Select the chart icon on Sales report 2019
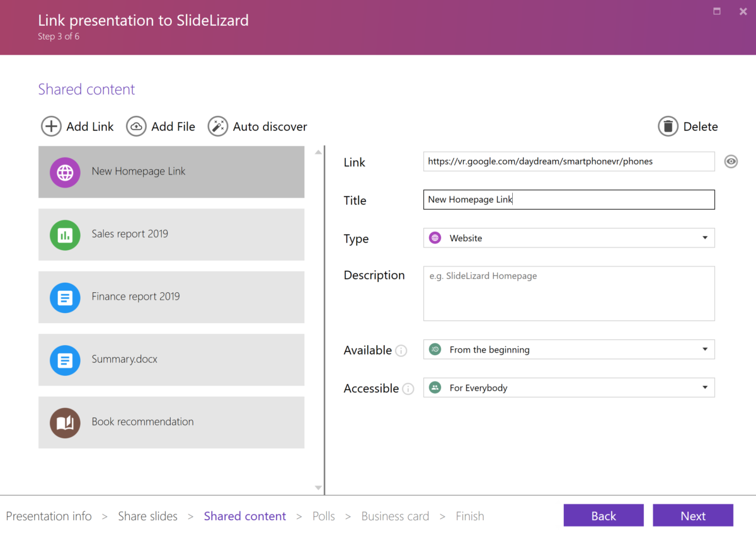Screen dimensions: 756x534 65,234
